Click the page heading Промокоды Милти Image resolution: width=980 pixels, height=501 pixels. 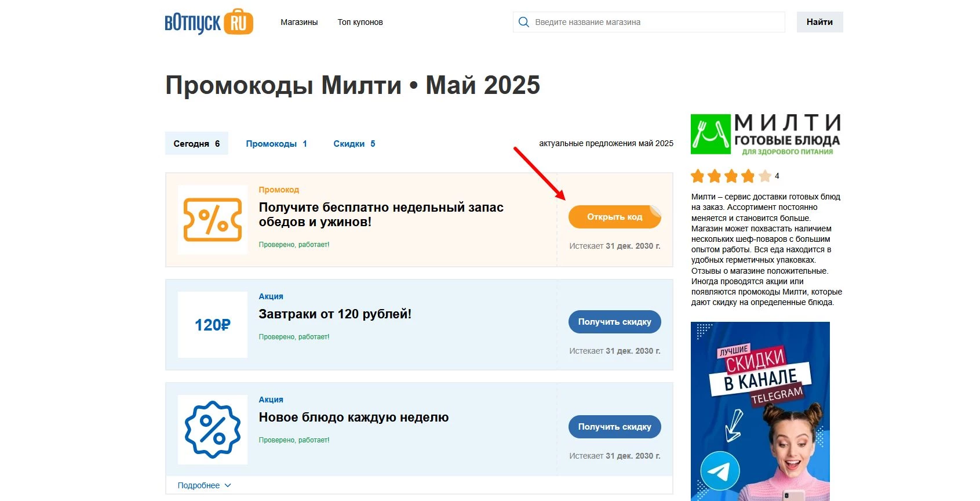(352, 85)
